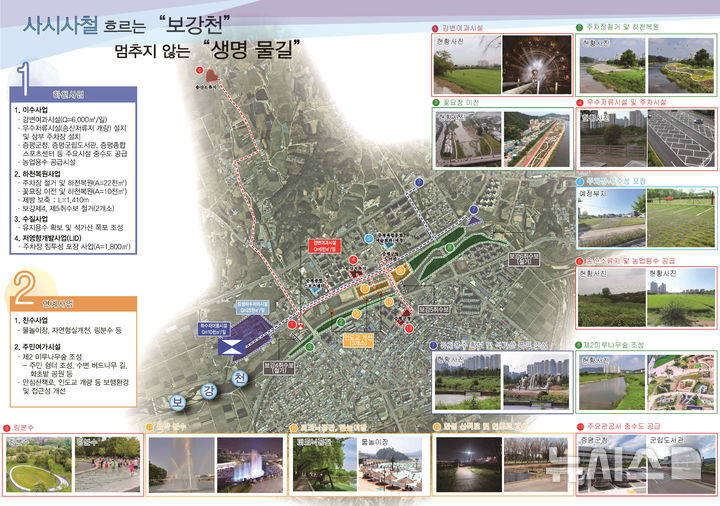Viewport: 720px width, 506px height.
Task: Click the '"생명 물길"' subtitle text
Action: 251,49
